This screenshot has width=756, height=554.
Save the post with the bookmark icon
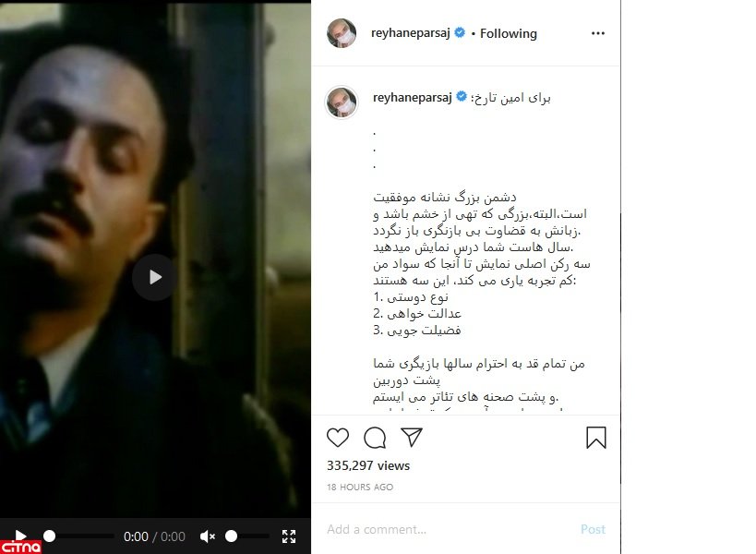point(596,438)
